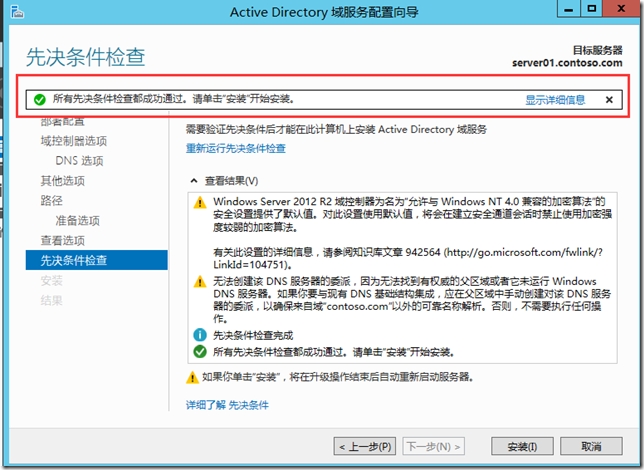The height and width of the screenshot is (470, 644).
Task: Select 其他选项 in the sidebar
Action: 63,181
